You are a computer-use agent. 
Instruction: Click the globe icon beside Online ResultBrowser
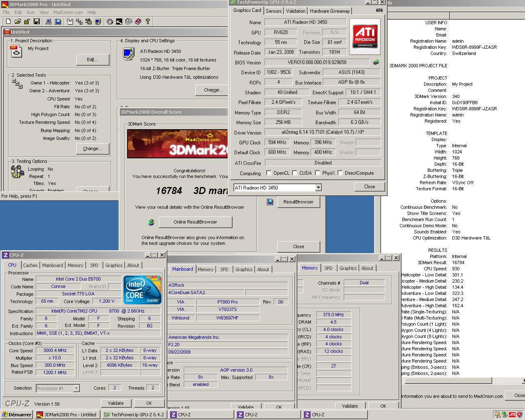pyautogui.click(x=151, y=222)
